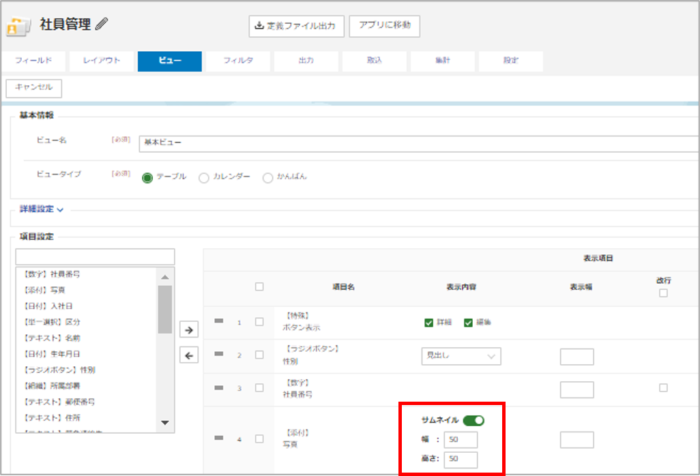Click the アプリに移動 button
The image size is (700, 476).
(384, 26)
